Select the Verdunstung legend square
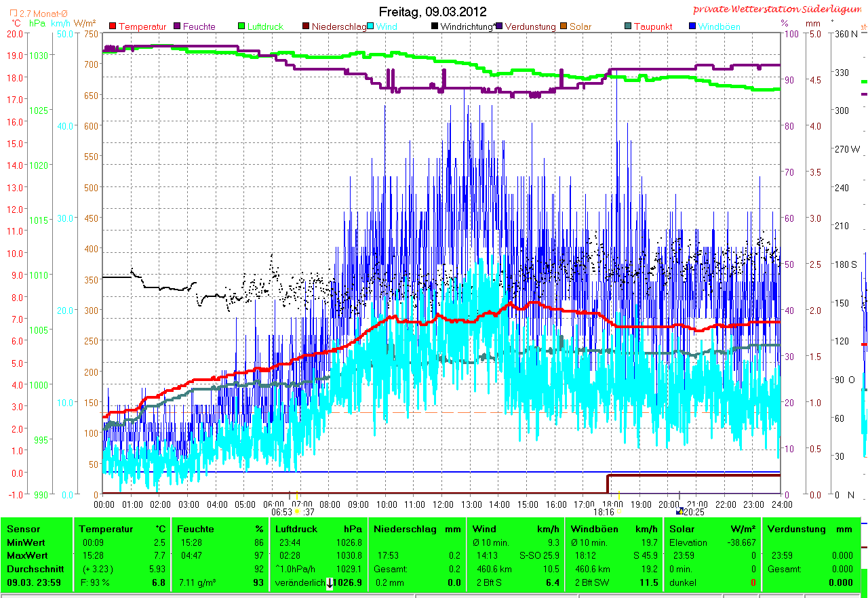868x598 pixels. [499, 26]
